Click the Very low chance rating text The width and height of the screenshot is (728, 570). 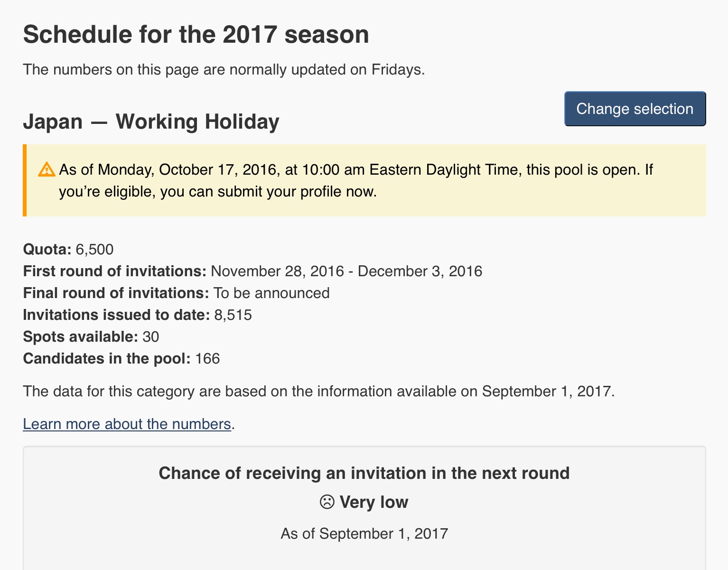[374, 502]
